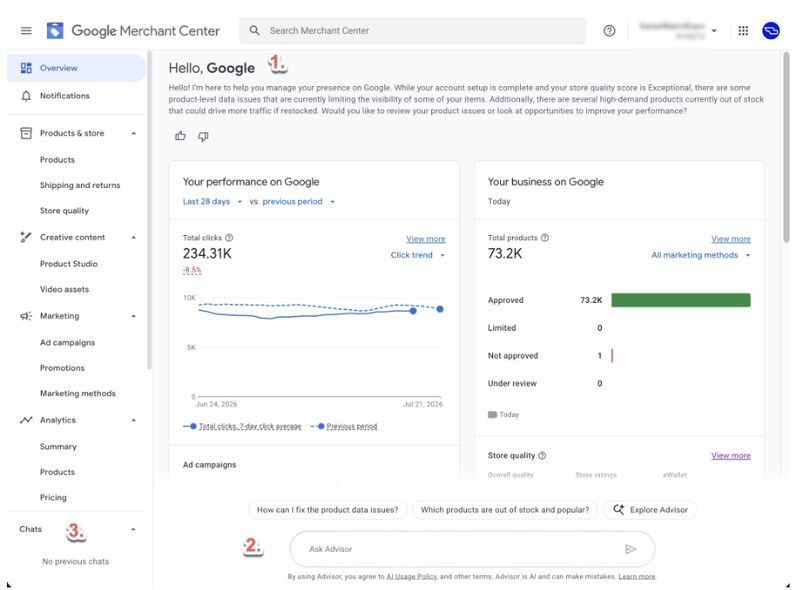Screen dimensions: 800x590
Task: Open the previous period comparison dropdown
Action: [298, 202]
